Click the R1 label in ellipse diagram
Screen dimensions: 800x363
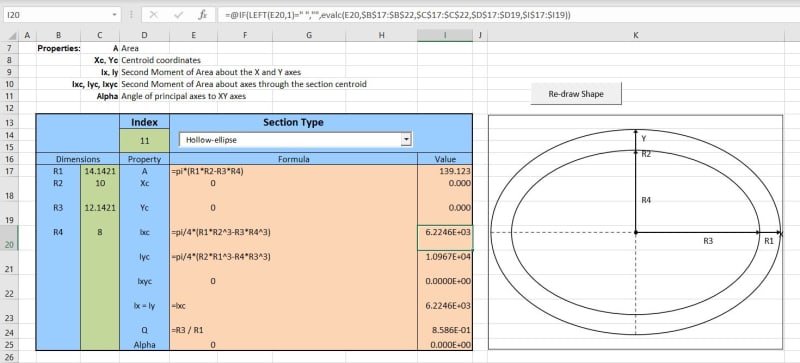(769, 241)
